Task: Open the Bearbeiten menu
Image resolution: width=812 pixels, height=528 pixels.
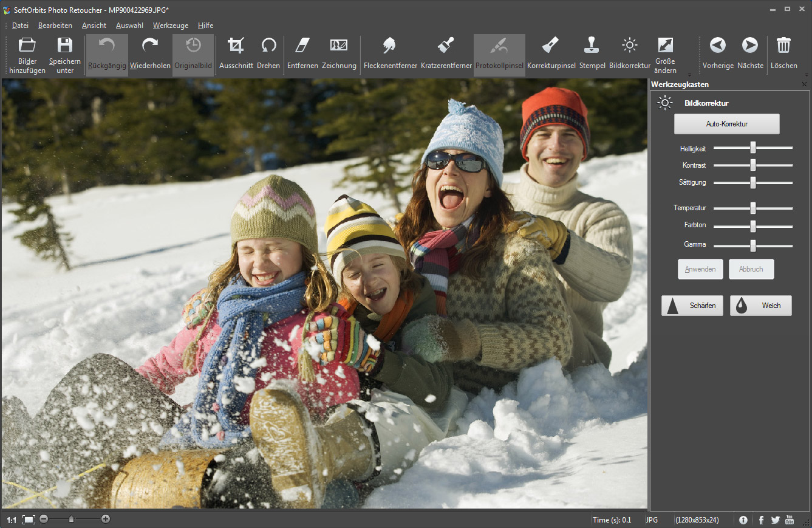Action: (55, 26)
